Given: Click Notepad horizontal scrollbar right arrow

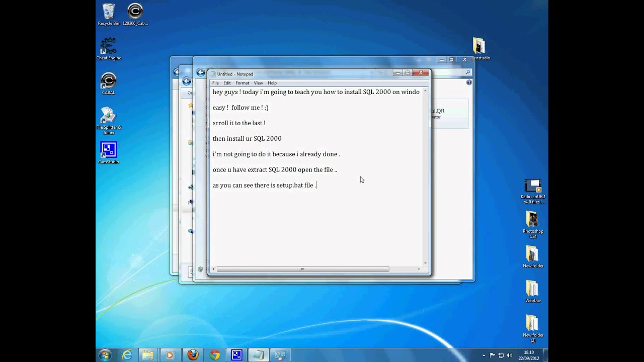Looking at the screenshot, I should click(419, 269).
